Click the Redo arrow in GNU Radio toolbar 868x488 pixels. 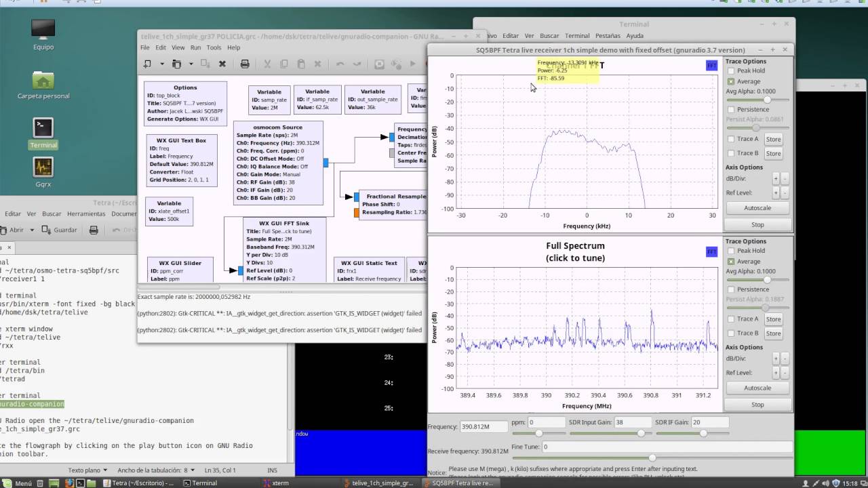pyautogui.click(x=357, y=64)
